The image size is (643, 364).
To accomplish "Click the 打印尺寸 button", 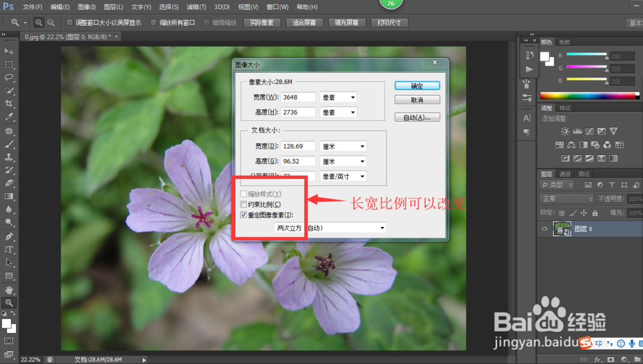I will point(389,23).
